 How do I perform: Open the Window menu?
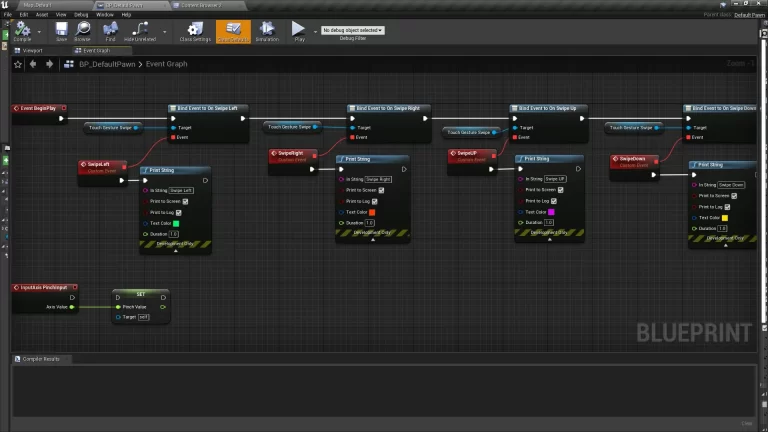104,15
